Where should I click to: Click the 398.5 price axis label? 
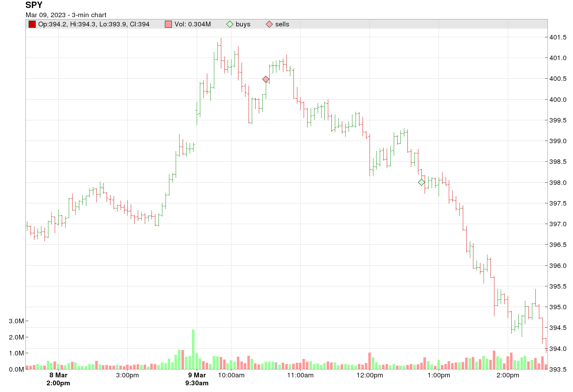tap(558, 162)
